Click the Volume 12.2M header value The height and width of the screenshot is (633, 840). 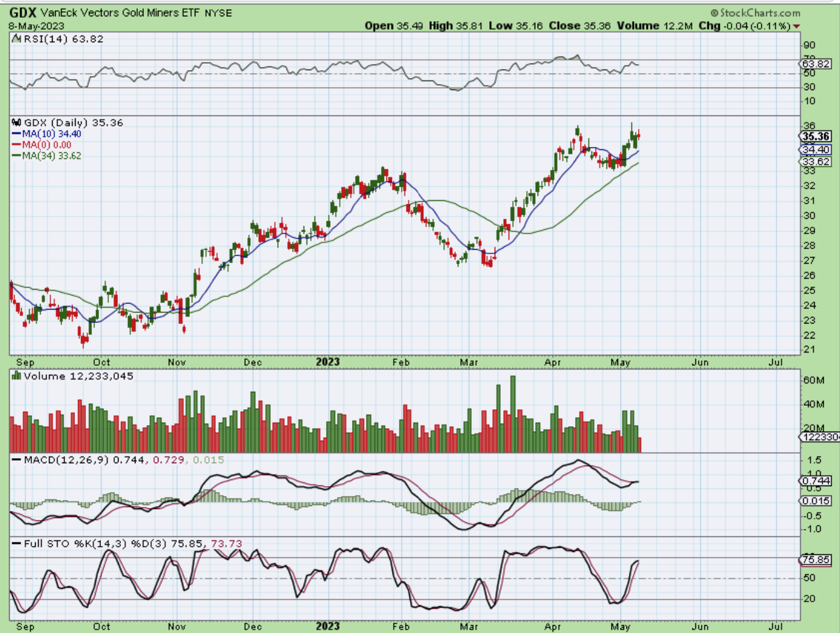[655, 26]
